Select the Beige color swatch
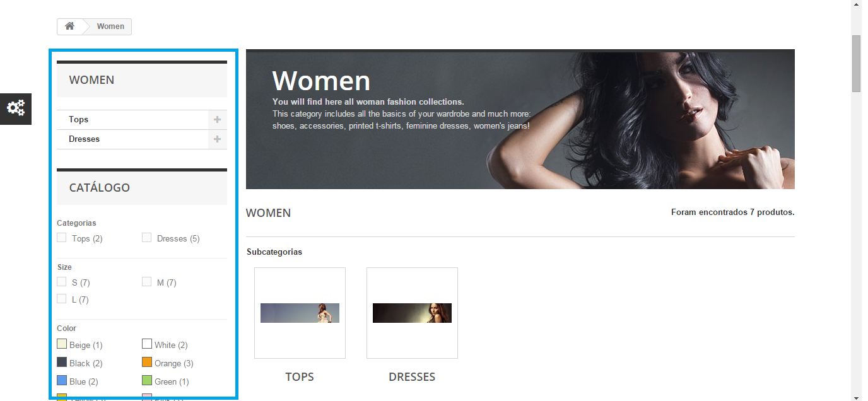The height and width of the screenshot is (401, 868). pyautogui.click(x=62, y=344)
